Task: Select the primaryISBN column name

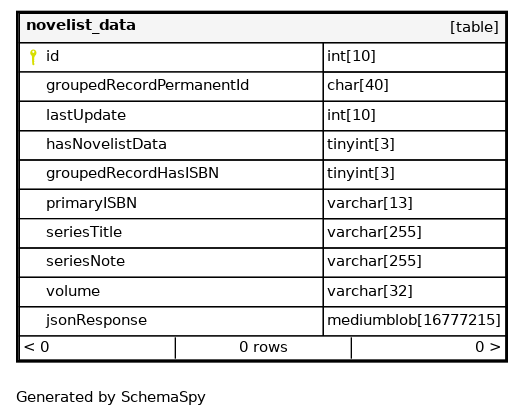Action: coord(91,203)
